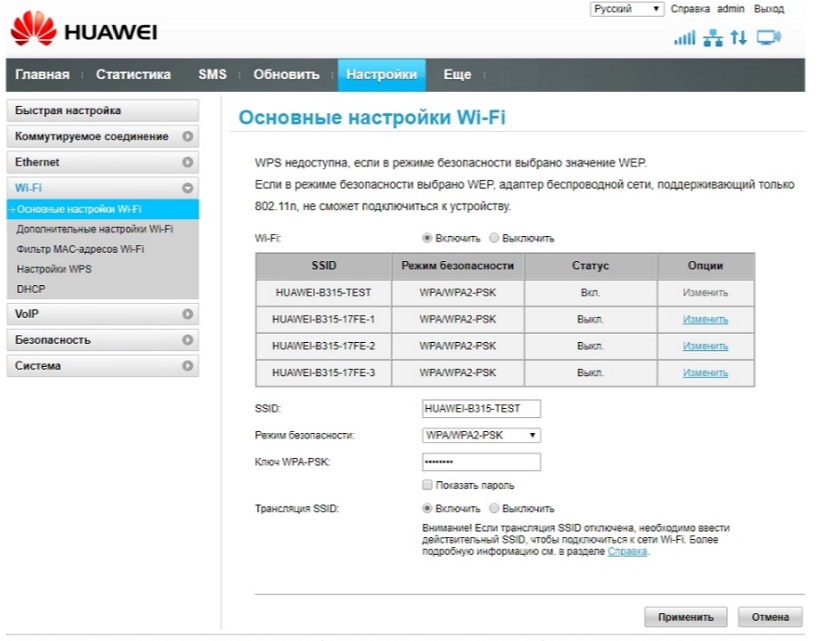Open the Еще tab
The width and height of the screenshot is (832, 641).
(457, 74)
